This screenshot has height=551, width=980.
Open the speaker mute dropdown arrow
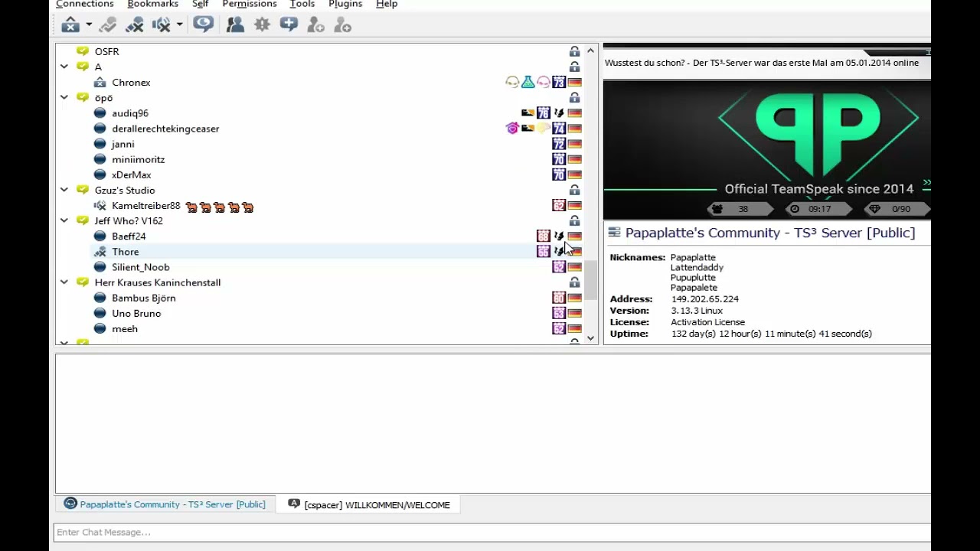point(179,25)
